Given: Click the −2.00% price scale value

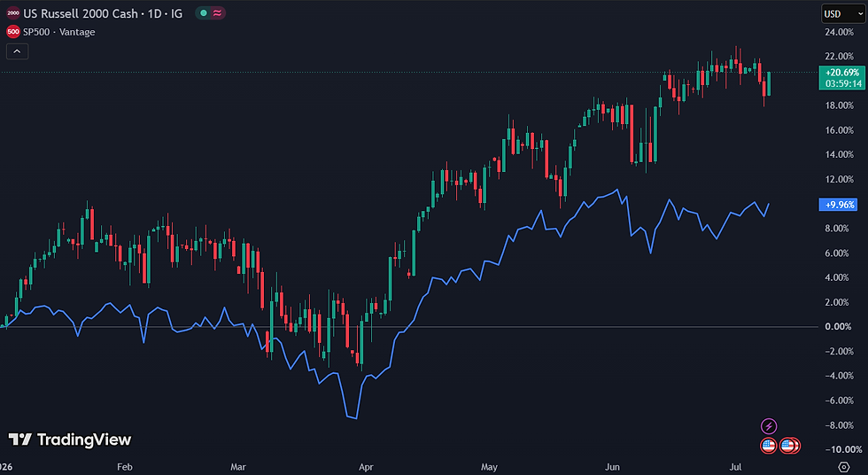Looking at the screenshot, I should 840,352.
